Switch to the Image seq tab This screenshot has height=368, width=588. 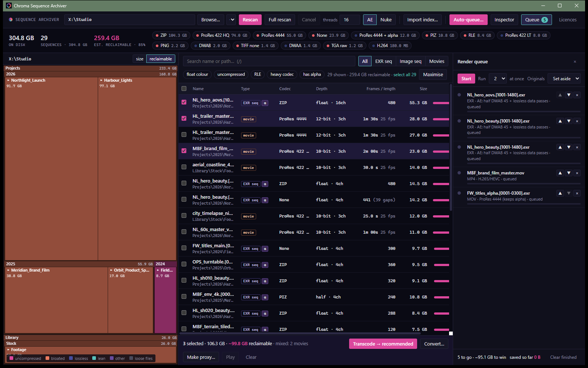click(x=410, y=61)
